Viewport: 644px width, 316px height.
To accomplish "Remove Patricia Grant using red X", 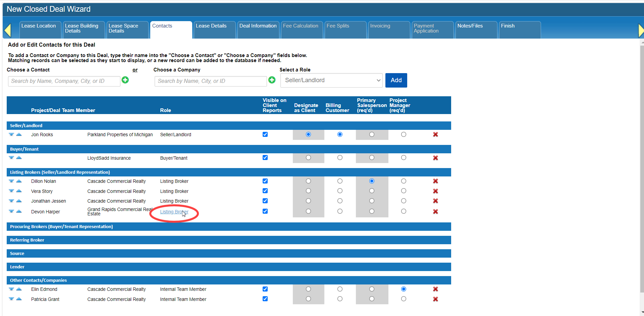I will [435, 299].
